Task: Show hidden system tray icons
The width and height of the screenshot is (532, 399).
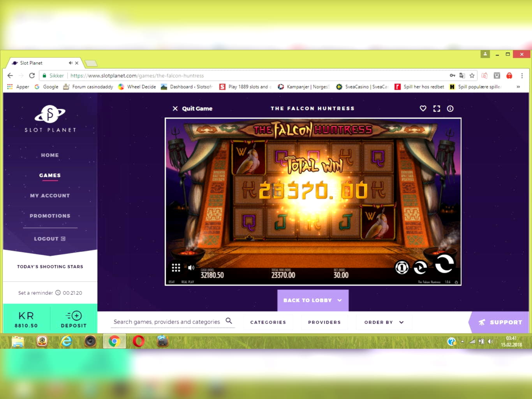Action: coord(462,341)
